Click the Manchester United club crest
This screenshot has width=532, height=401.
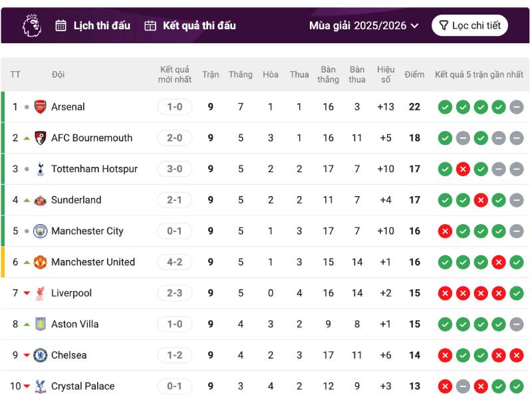[x=41, y=262]
